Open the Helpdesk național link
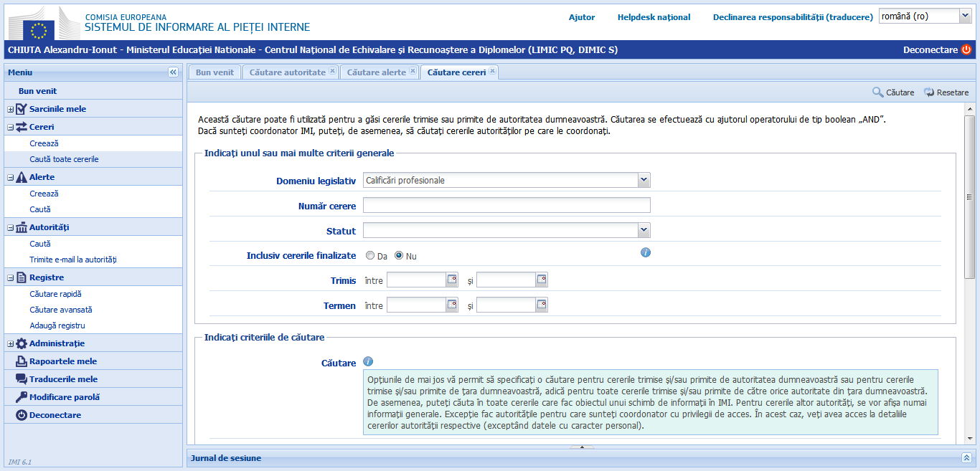Screen dimensions: 980x471 [654, 17]
